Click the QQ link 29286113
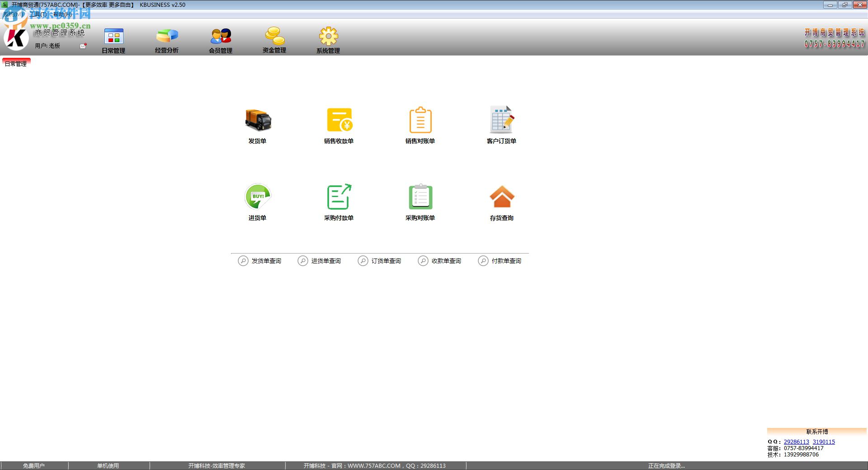 click(x=797, y=442)
